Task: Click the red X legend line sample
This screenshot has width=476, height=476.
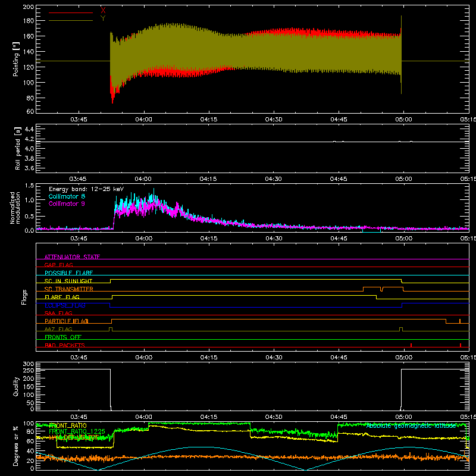Action: (71, 12)
